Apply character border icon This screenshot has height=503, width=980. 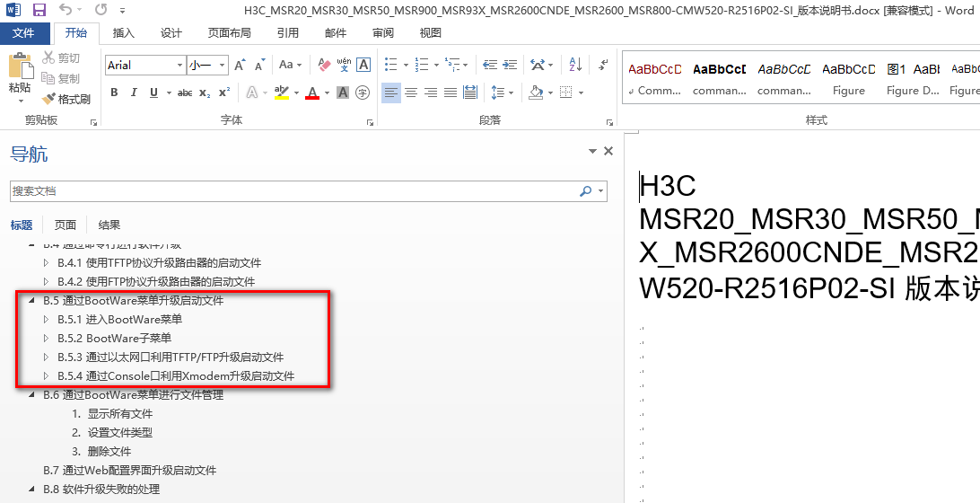(x=363, y=65)
